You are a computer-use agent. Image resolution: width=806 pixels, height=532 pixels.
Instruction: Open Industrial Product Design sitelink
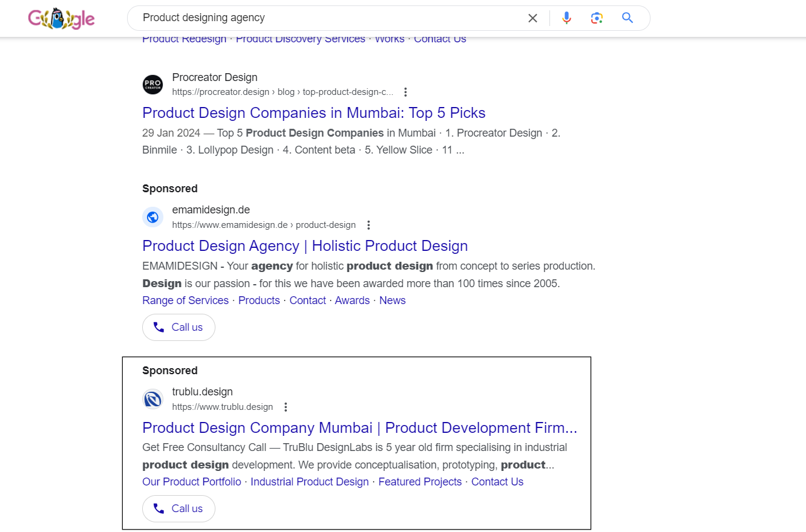[x=309, y=482]
